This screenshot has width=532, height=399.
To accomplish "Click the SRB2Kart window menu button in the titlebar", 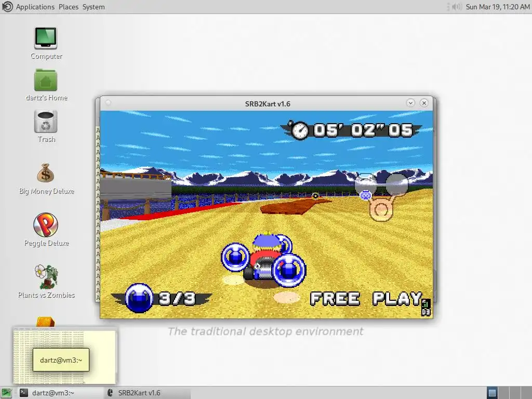I will (x=108, y=103).
